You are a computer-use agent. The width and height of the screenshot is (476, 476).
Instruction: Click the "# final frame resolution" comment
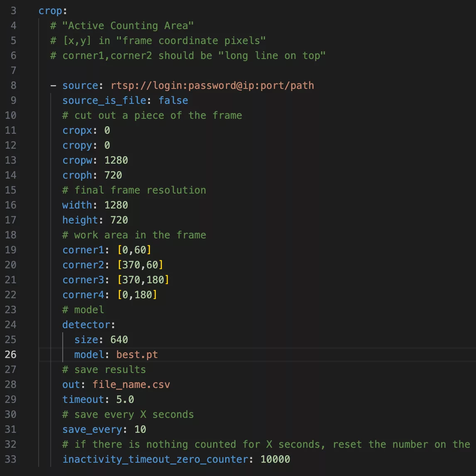[x=134, y=190]
